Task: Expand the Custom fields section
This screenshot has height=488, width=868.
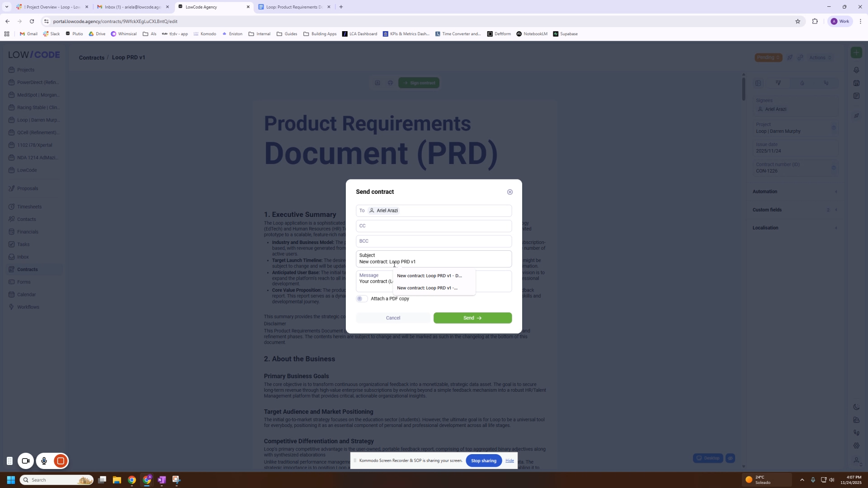Action: click(794, 210)
